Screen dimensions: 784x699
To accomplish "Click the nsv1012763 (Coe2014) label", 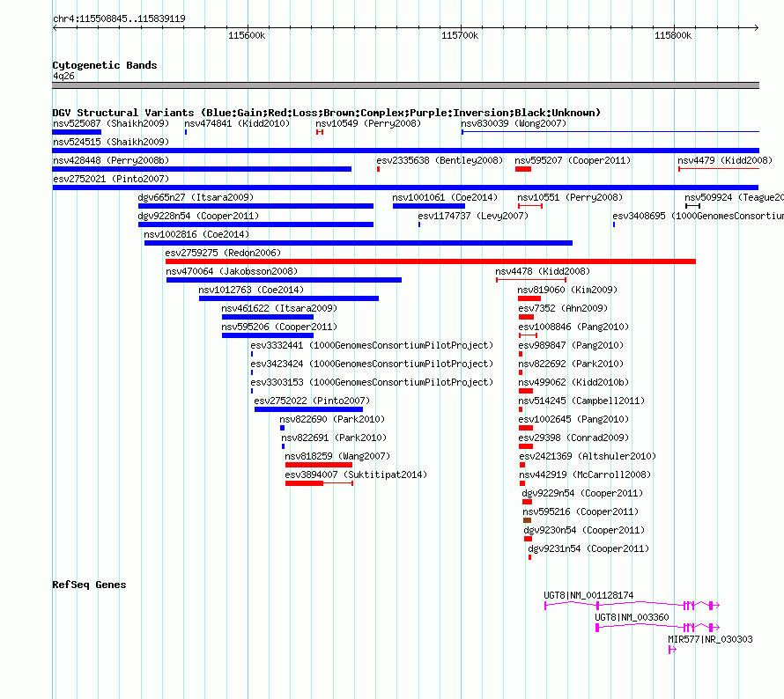I will point(251,290).
